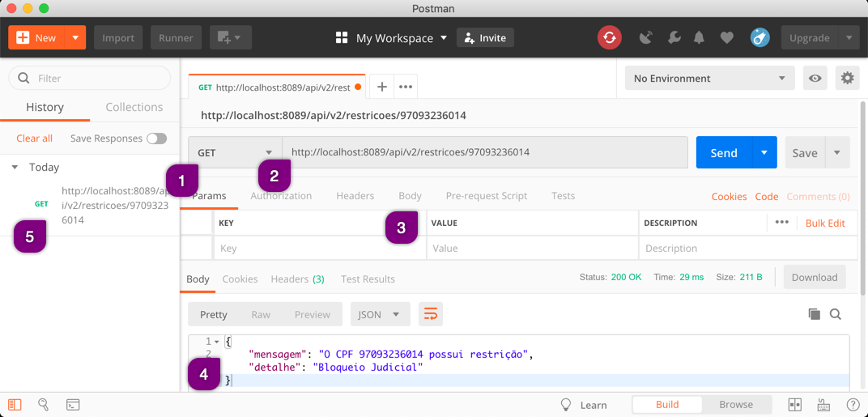Open the response Headers (3) tab
The height and width of the screenshot is (417, 868).
coord(297,279)
